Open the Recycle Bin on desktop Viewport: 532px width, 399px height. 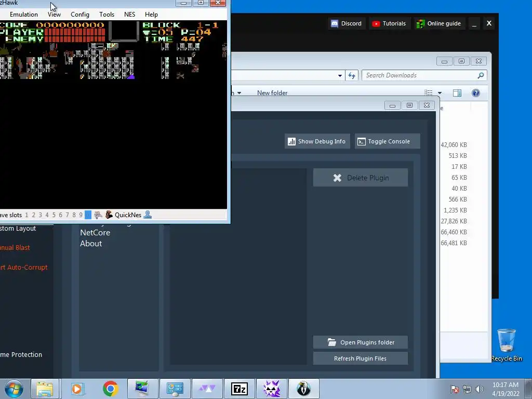tap(507, 345)
